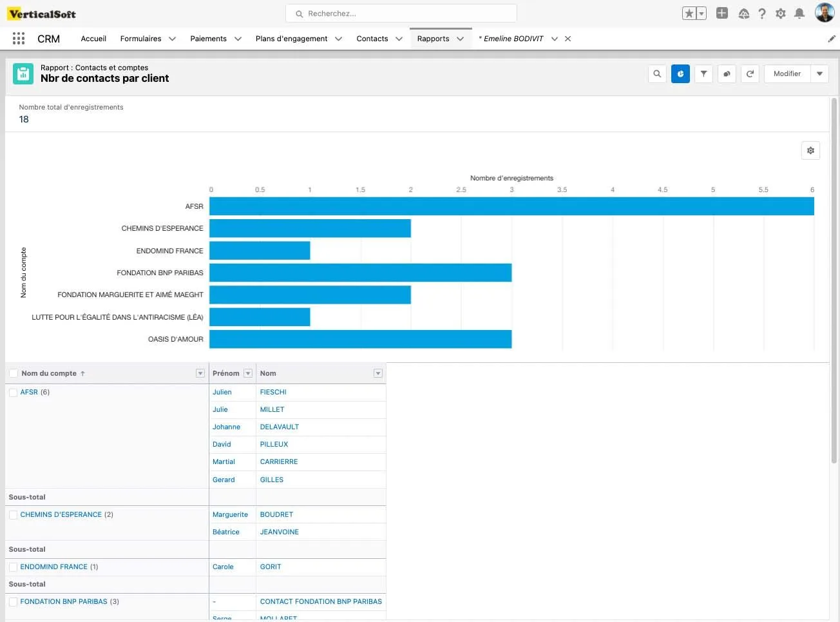This screenshot has height=622, width=840.
Task: Expand Contacts tab chevron
Action: click(399, 39)
